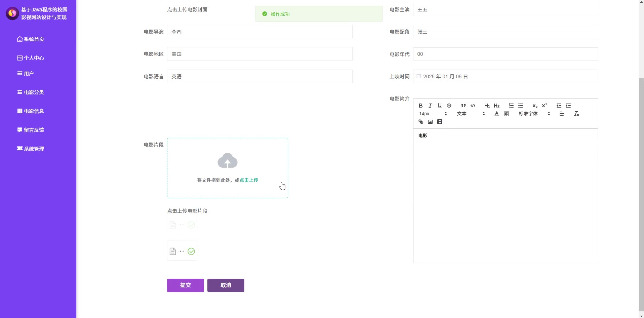Insert an image into 电影简介
Image resolution: width=644 pixels, height=318 pixels.
point(430,122)
